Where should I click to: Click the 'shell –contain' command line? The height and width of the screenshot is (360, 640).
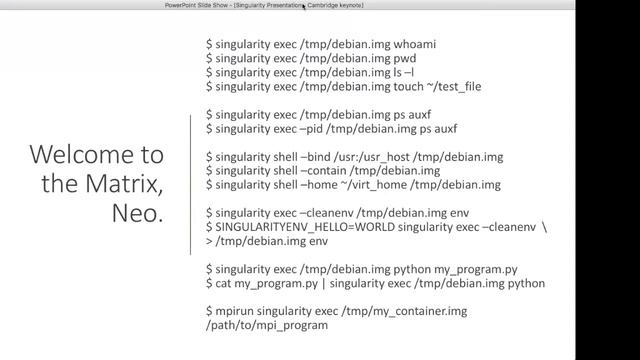pos(323,171)
